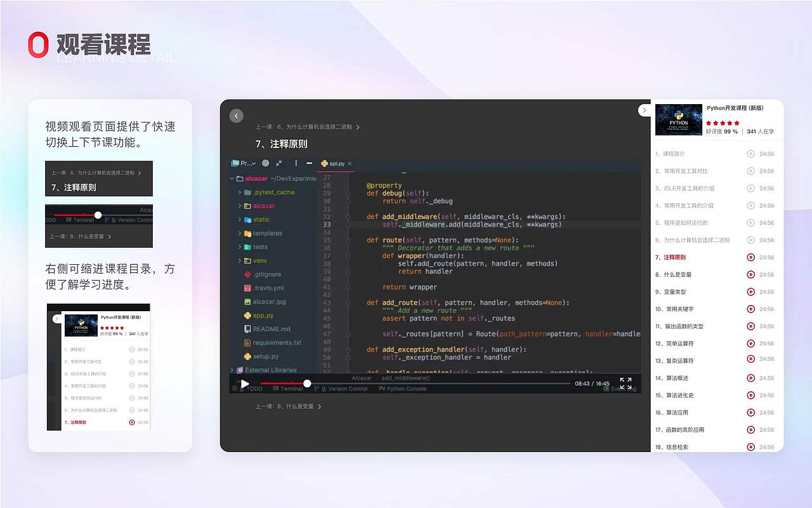This screenshot has width=812, height=508.
Task: Select lesson title 15、算法进化史
Action: (674, 395)
